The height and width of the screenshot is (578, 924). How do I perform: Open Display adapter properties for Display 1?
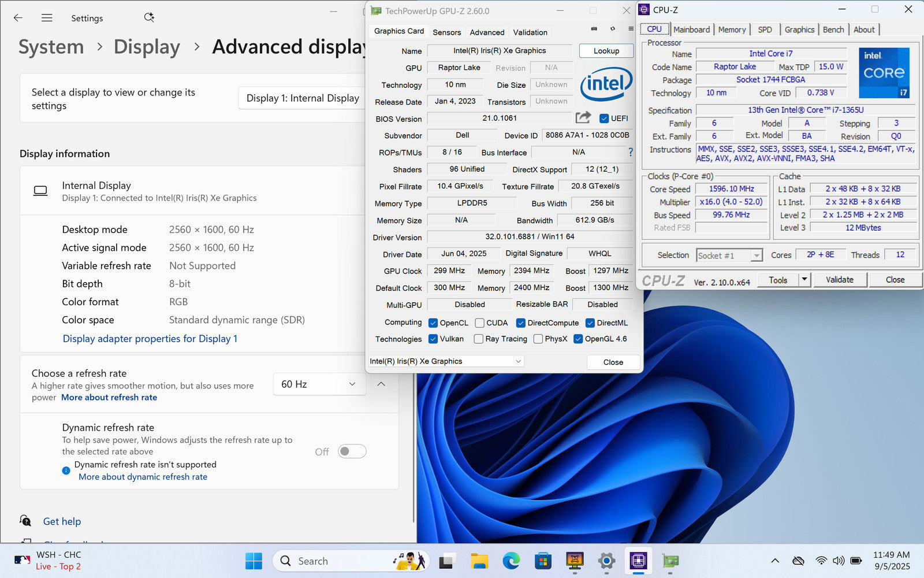coord(150,339)
